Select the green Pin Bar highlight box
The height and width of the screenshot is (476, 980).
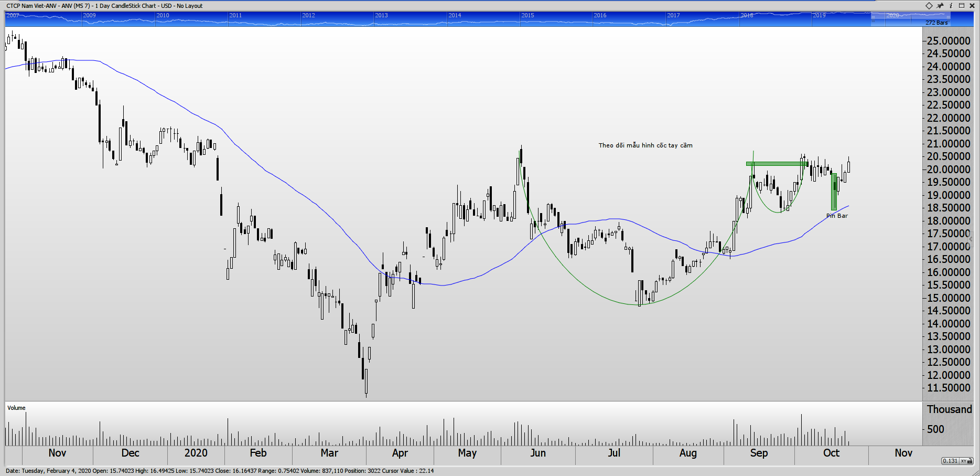834,192
